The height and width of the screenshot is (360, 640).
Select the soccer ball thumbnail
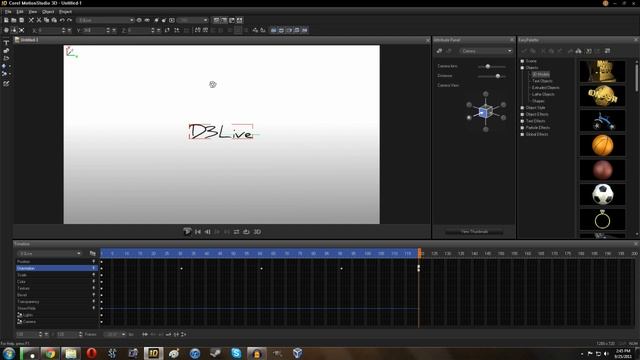click(x=602, y=194)
